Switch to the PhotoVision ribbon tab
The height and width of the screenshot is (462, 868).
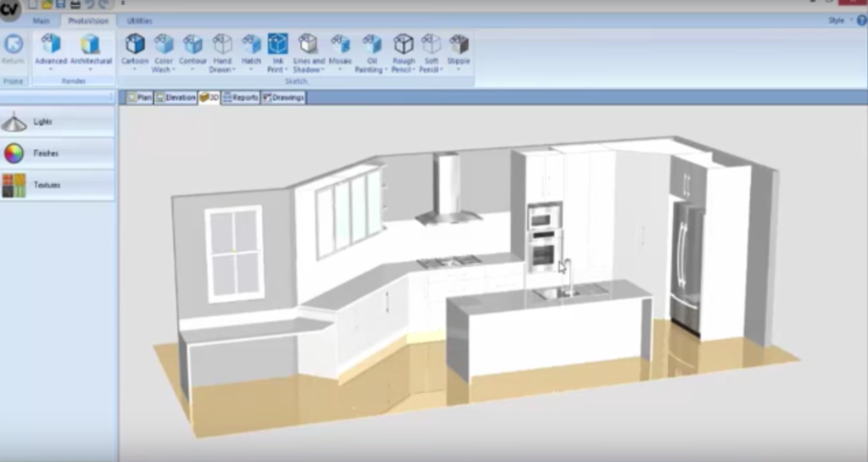[88, 20]
